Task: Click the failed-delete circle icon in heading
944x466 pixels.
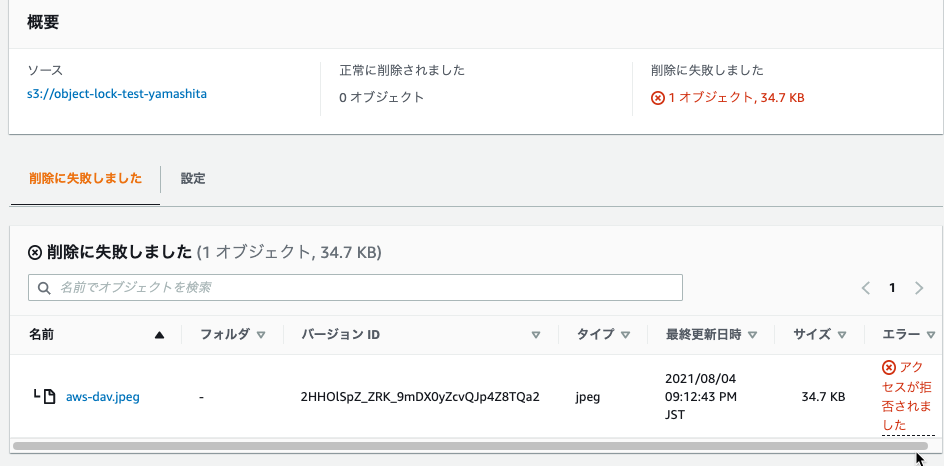Action: tap(35, 252)
